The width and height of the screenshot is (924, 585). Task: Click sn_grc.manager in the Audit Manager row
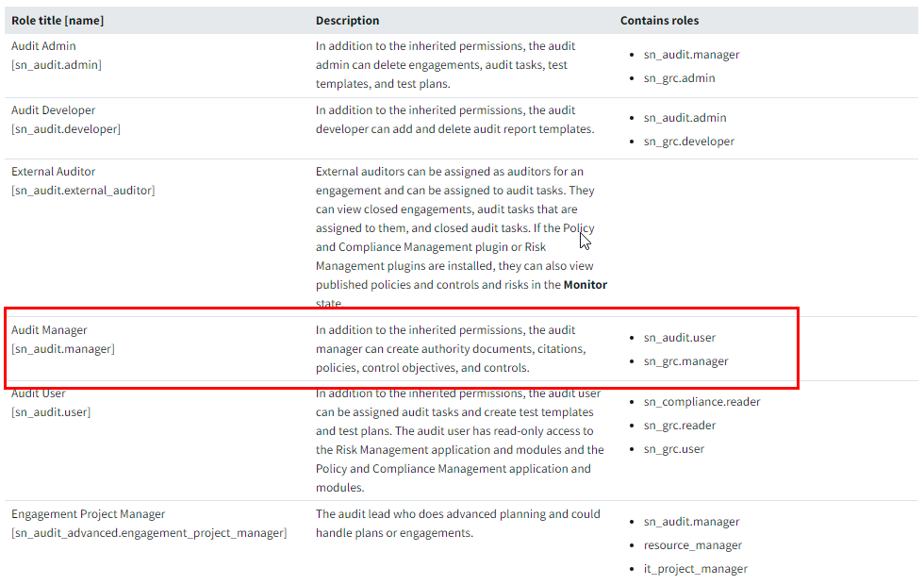[685, 361]
